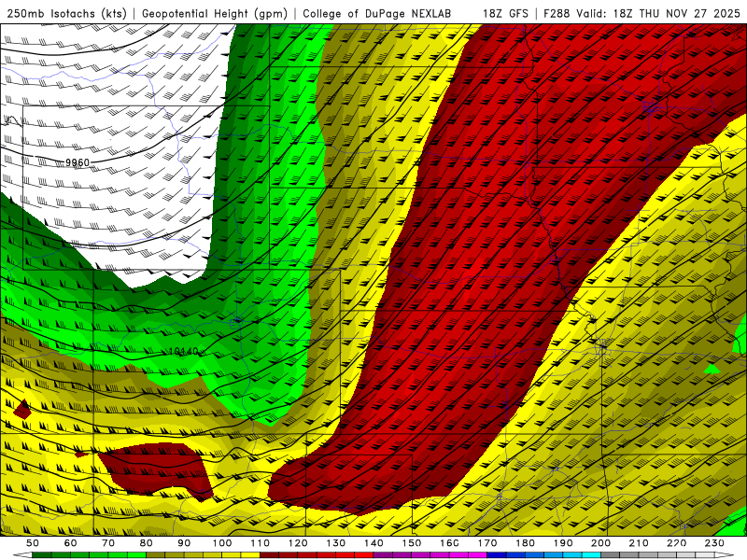
Task: Click the 210 knot legend label
Action: tap(639, 543)
